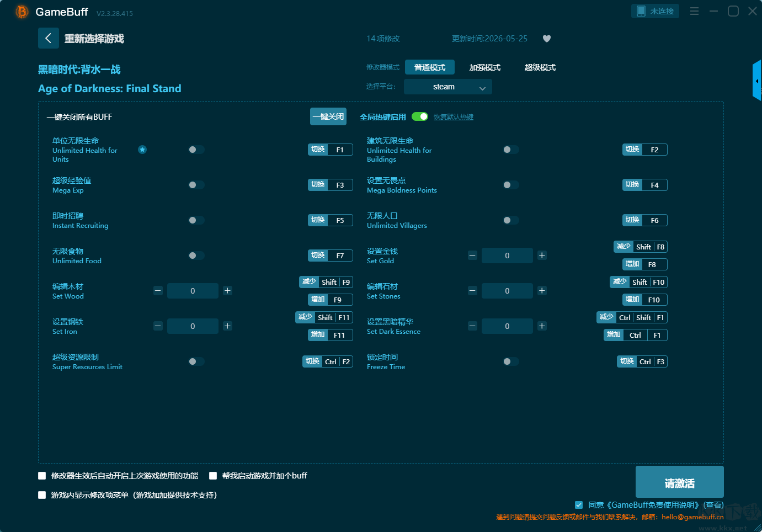Switch to 超级模式 mode tab

point(540,67)
